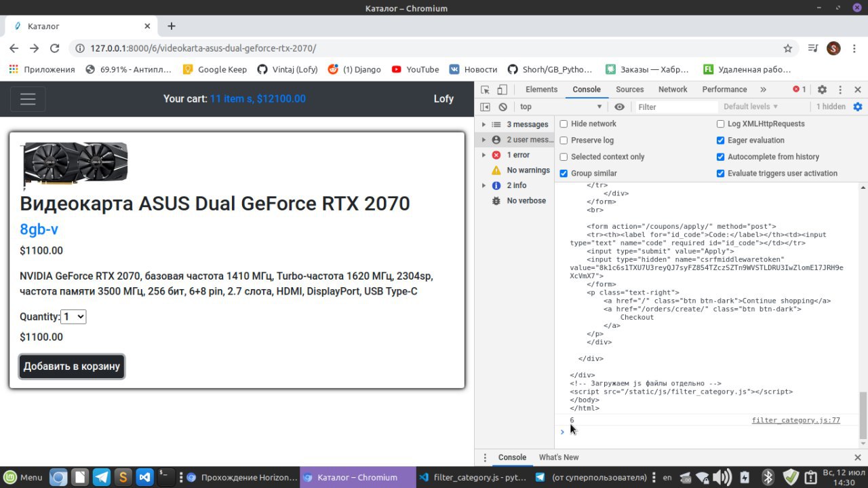
Task: Switch to the Elements tab
Action: click(x=541, y=90)
